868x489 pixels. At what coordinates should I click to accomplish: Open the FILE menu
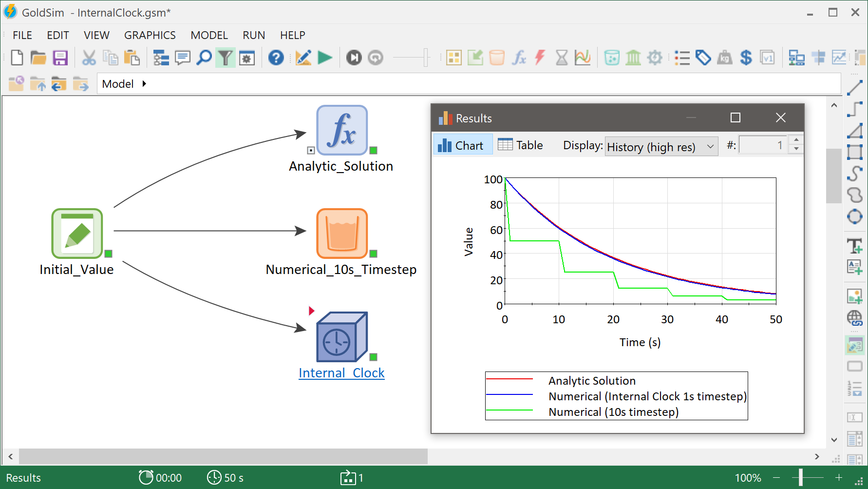pyautogui.click(x=22, y=35)
